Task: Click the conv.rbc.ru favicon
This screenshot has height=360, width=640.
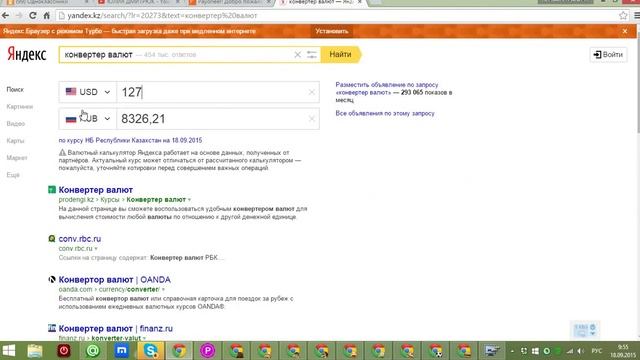Action: (x=52, y=239)
